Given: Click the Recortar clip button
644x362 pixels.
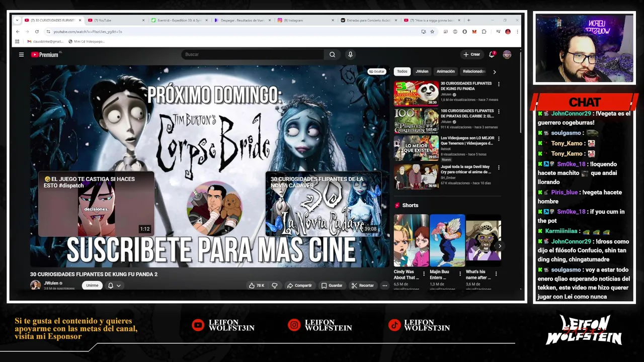Looking at the screenshot, I should coord(363,286).
